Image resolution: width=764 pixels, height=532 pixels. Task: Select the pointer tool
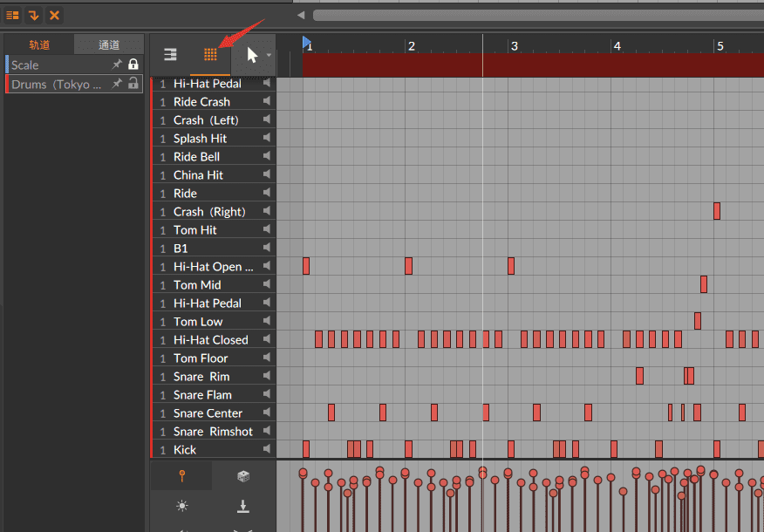coord(252,55)
